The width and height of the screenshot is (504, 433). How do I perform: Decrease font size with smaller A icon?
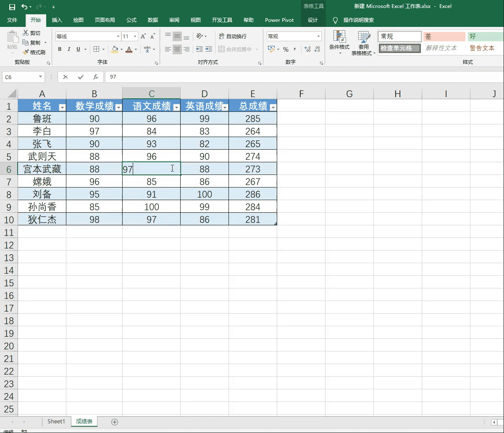[x=153, y=37]
